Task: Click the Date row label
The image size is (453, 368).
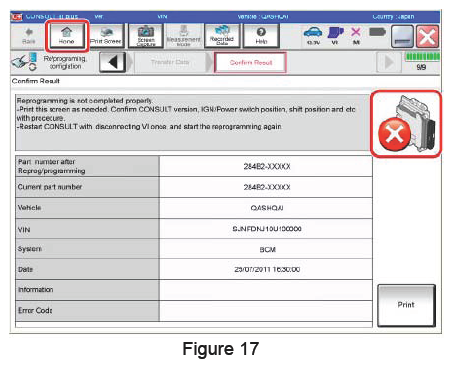Action: click(x=25, y=269)
